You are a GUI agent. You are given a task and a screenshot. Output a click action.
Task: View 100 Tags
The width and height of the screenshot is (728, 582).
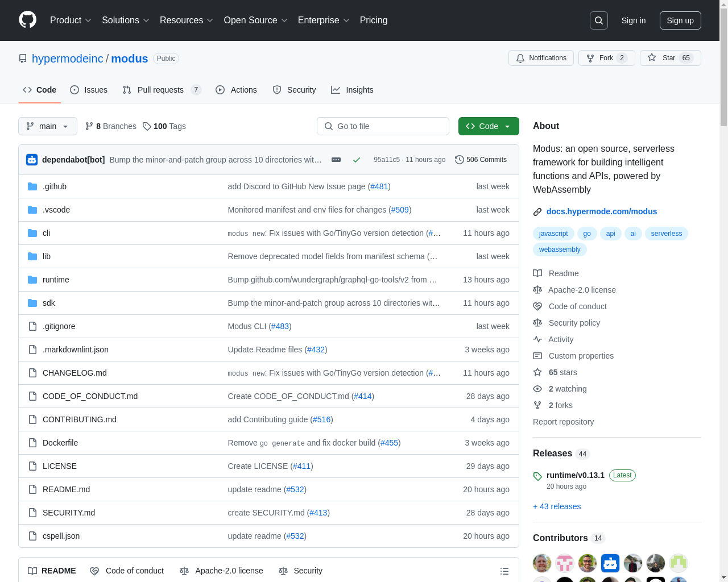pyautogui.click(x=164, y=126)
